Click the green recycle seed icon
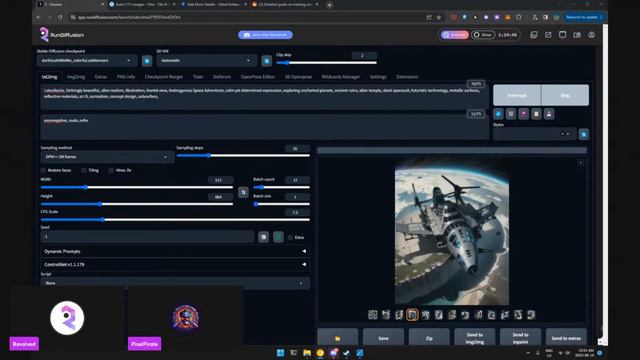This screenshot has width=640, height=360. [x=278, y=237]
